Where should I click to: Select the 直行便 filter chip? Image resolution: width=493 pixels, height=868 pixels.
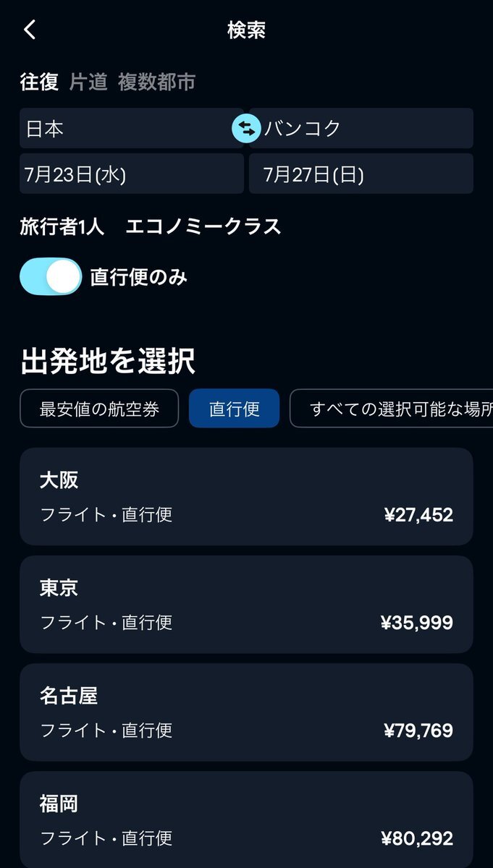pyautogui.click(x=234, y=409)
